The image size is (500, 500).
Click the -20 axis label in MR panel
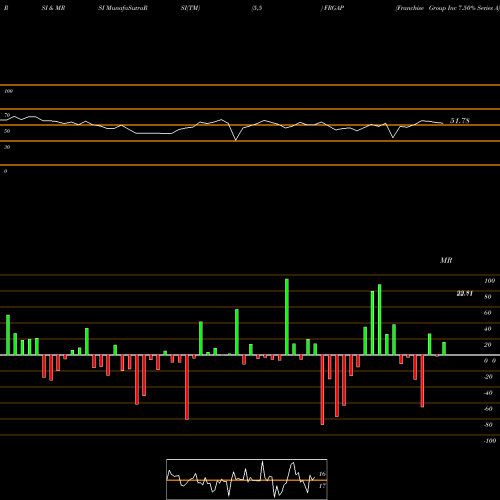[x=488, y=377]
